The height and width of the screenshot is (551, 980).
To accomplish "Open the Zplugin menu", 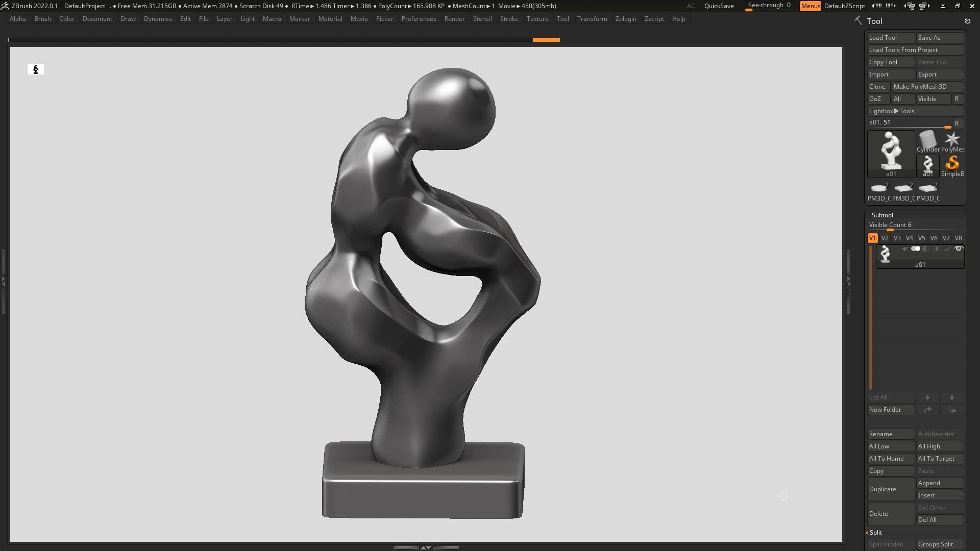I will pyautogui.click(x=626, y=19).
